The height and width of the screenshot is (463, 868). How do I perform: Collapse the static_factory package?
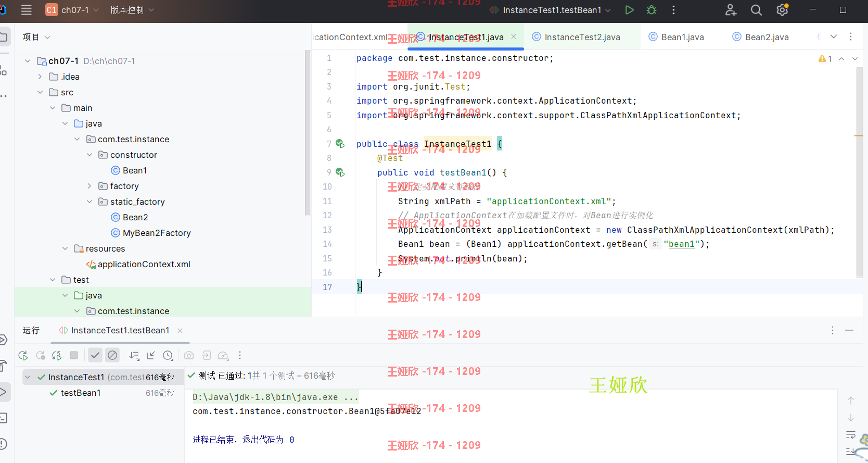pos(90,202)
